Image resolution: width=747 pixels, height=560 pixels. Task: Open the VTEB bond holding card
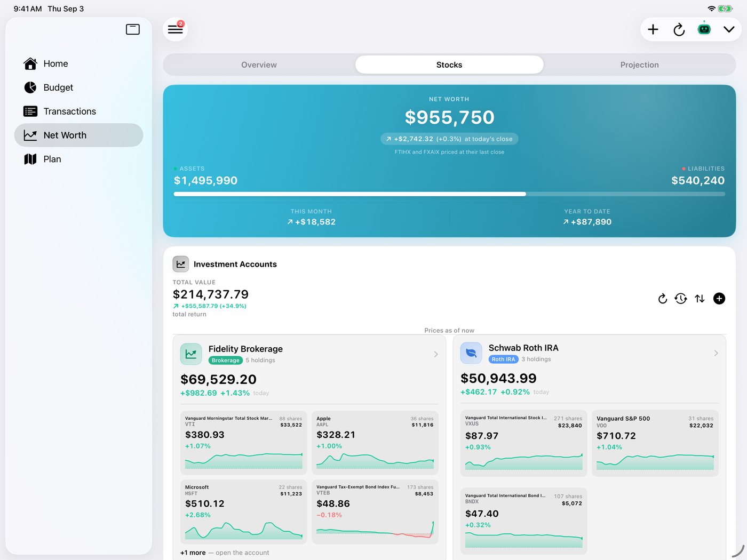pyautogui.click(x=375, y=512)
